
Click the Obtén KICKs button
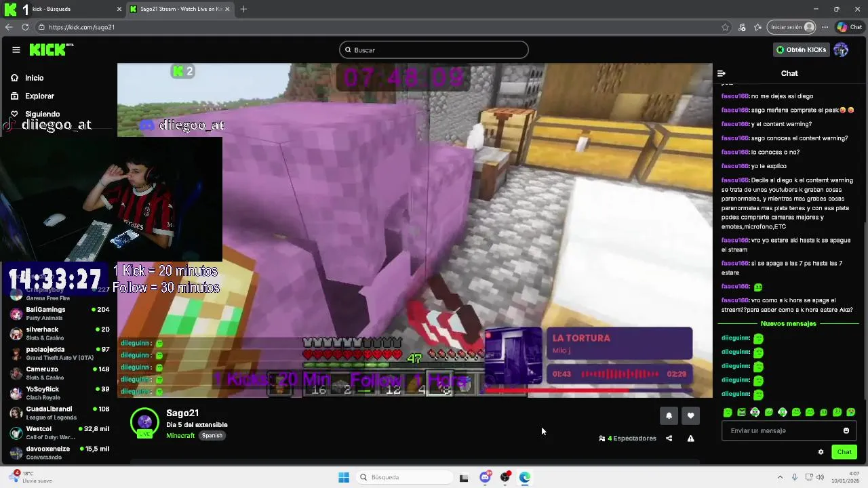tap(802, 49)
